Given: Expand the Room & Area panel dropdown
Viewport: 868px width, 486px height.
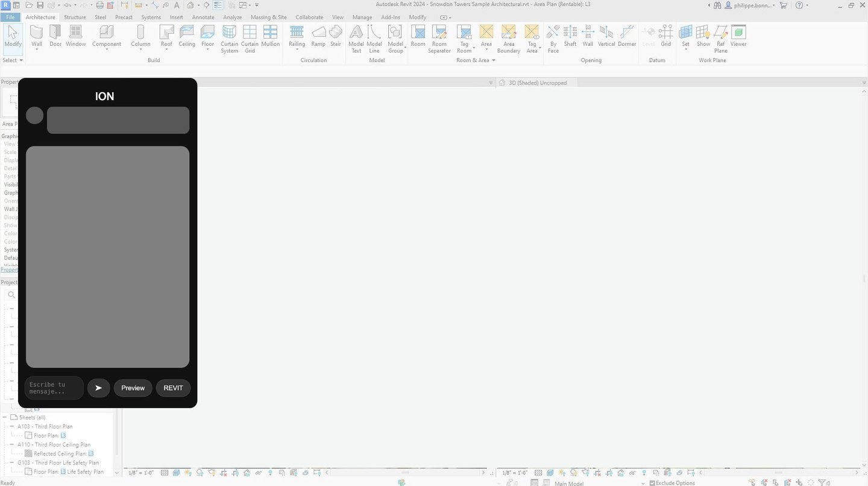Looking at the screenshot, I should tap(476, 60).
